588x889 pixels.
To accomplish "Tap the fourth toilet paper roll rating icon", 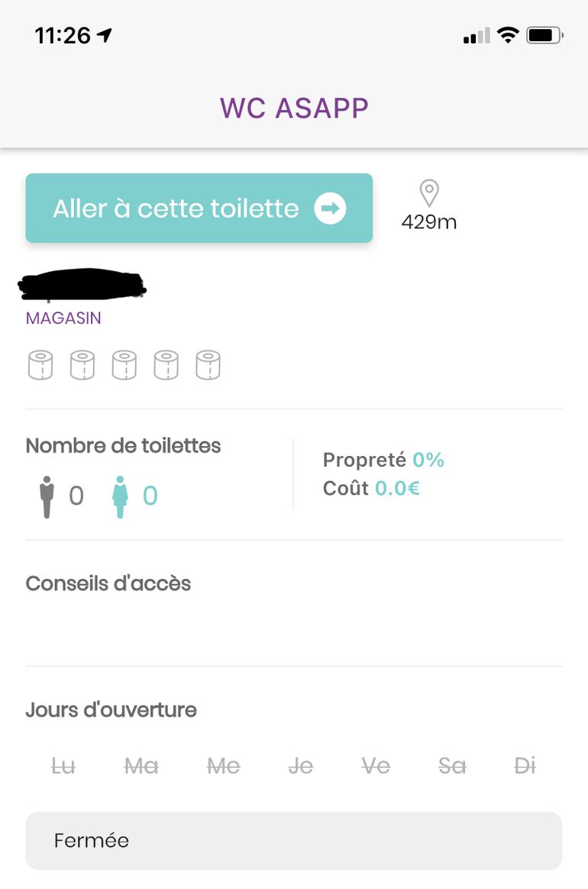I will pyautogui.click(x=166, y=365).
